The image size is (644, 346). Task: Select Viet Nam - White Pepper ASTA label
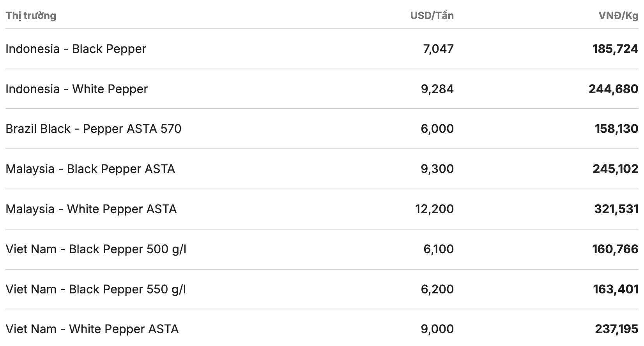coord(92,329)
